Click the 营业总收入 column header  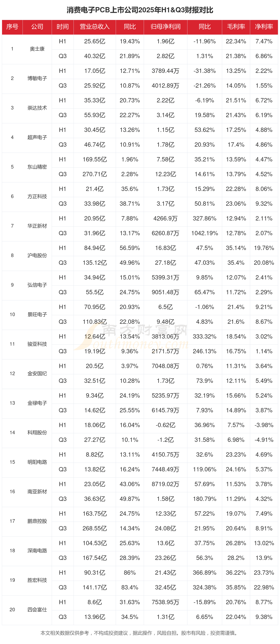[x=94, y=27]
